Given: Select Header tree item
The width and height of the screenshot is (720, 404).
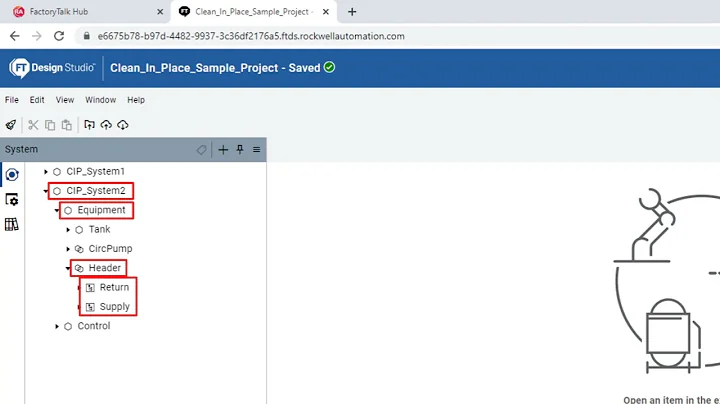Looking at the screenshot, I should (x=105, y=268).
